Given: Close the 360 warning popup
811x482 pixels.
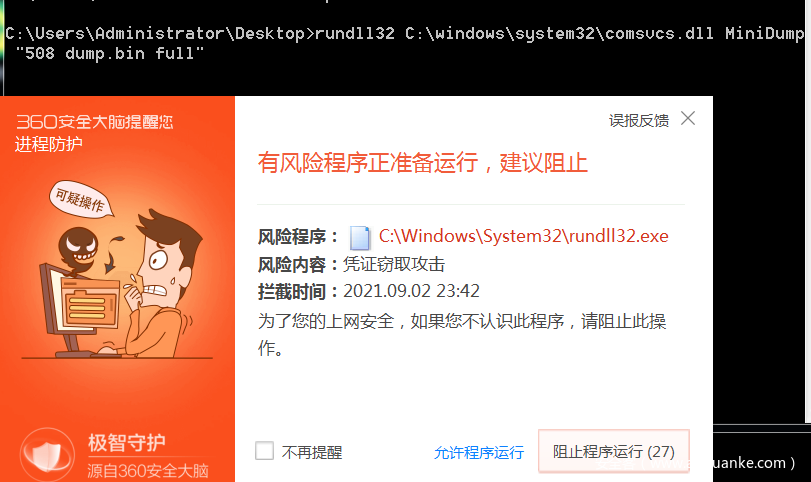Looking at the screenshot, I should click(688, 118).
